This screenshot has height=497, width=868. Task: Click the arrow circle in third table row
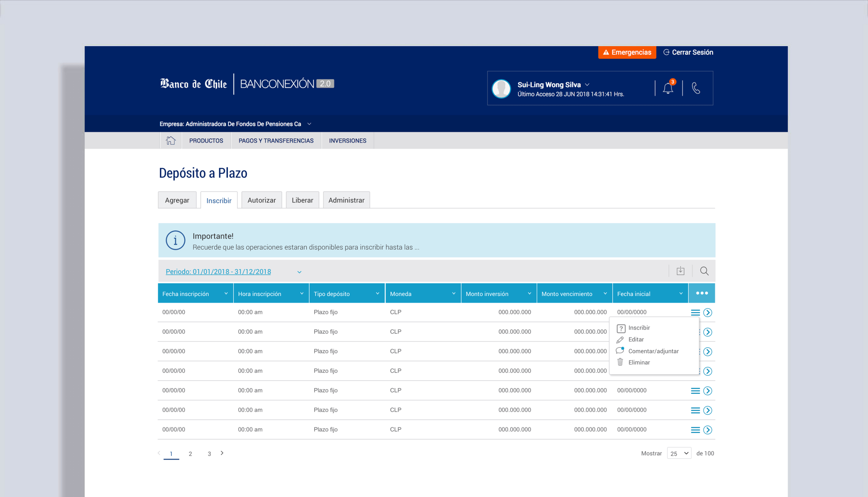(x=708, y=351)
